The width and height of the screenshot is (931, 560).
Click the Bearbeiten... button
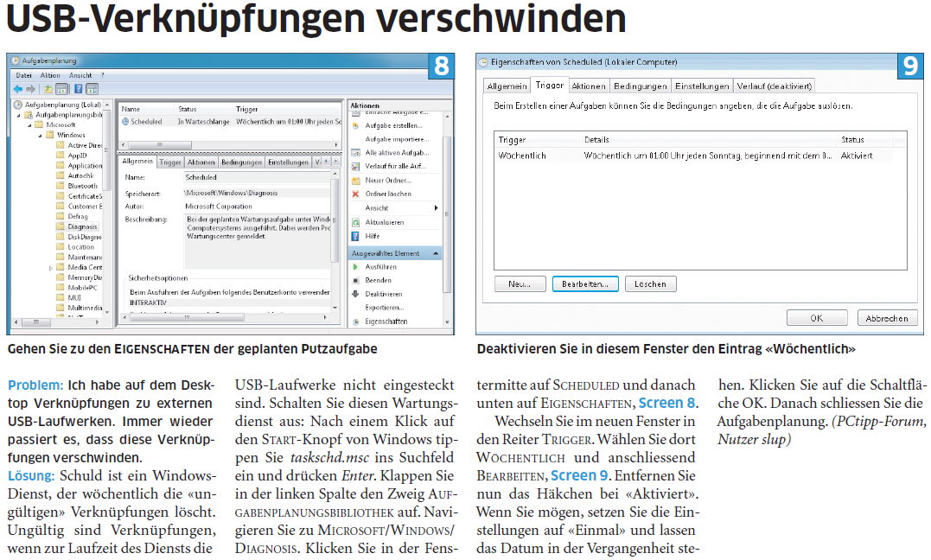tap(585, 284)
